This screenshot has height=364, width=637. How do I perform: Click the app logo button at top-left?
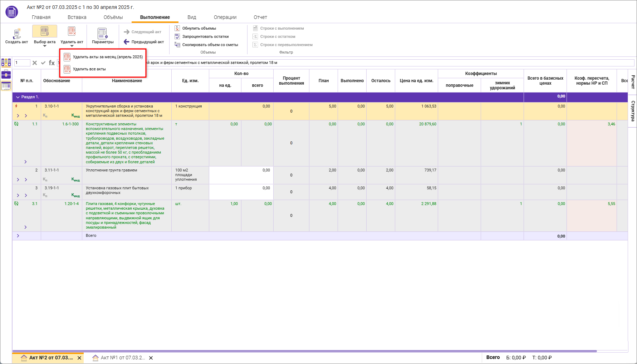pyautogui.click(x=12, y=12)
